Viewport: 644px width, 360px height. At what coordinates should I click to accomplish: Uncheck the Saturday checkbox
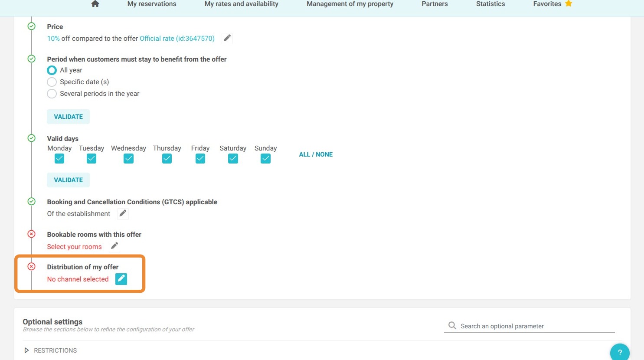pos(233,159)
